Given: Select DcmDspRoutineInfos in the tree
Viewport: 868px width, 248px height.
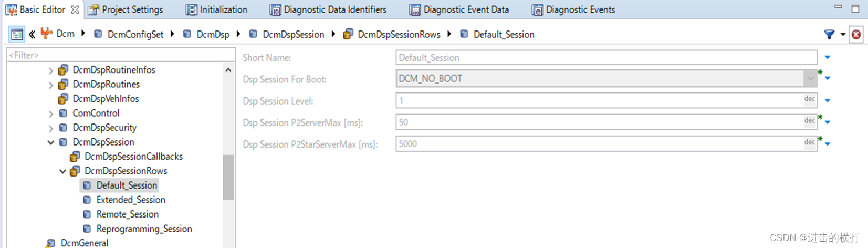Looking at the screenshot, I should pyautogui.click(x=114, y=69).
